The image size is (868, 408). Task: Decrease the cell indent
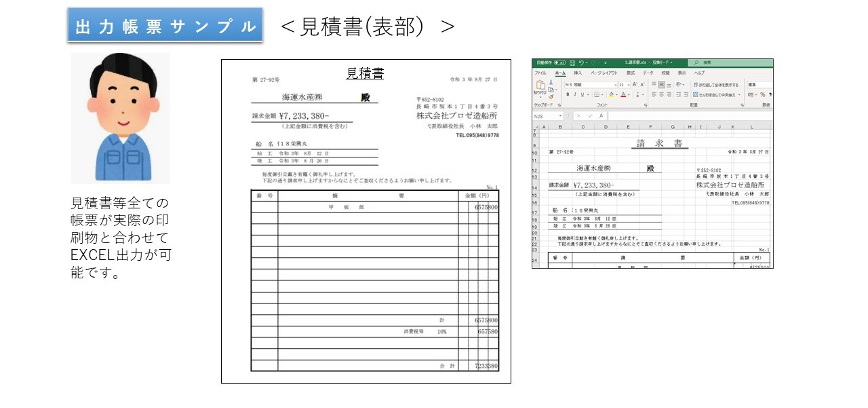click(677, 94)
